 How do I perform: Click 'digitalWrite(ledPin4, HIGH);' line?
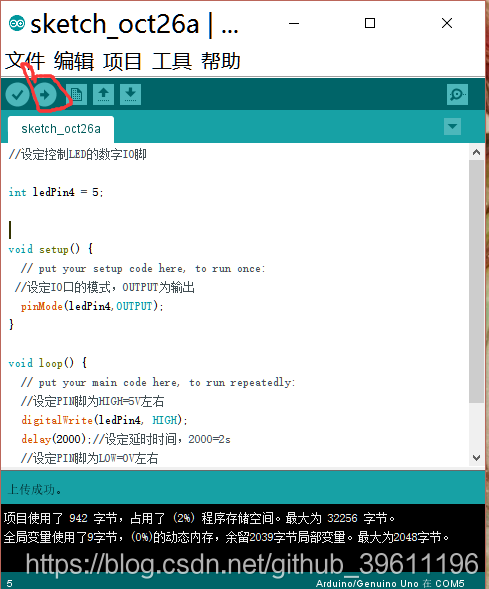click(x=104, y=420)
